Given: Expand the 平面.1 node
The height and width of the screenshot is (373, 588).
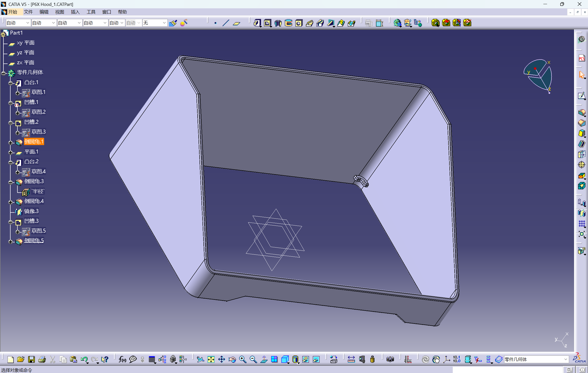Looking at the screenshot, I should 10,152.
